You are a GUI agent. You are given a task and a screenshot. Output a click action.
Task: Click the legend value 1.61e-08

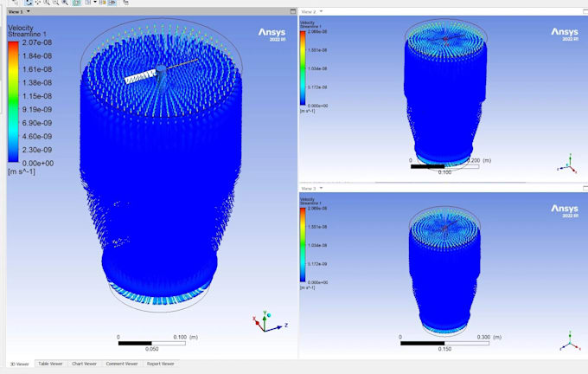pyautogui.click(x=36, y=69)
